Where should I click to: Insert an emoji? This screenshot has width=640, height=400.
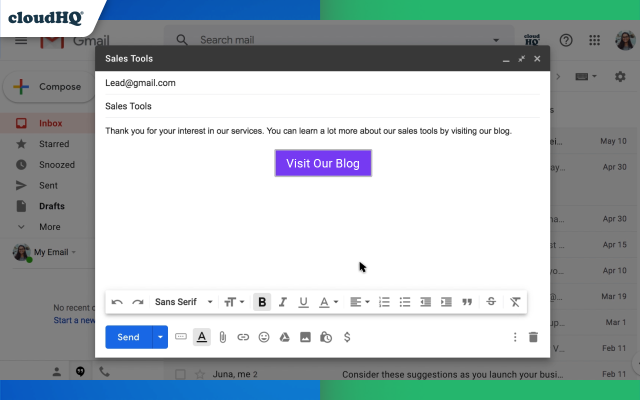click(x=264, y=337)
